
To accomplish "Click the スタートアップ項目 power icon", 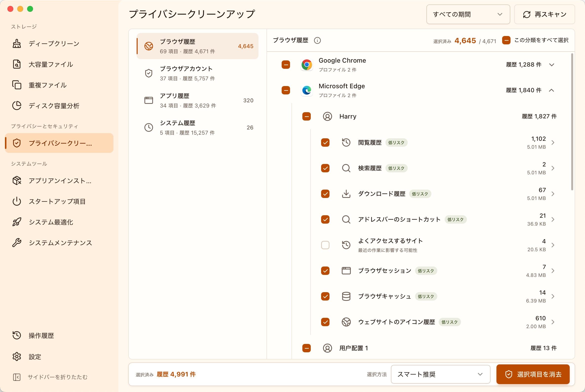I will (17, 201).
